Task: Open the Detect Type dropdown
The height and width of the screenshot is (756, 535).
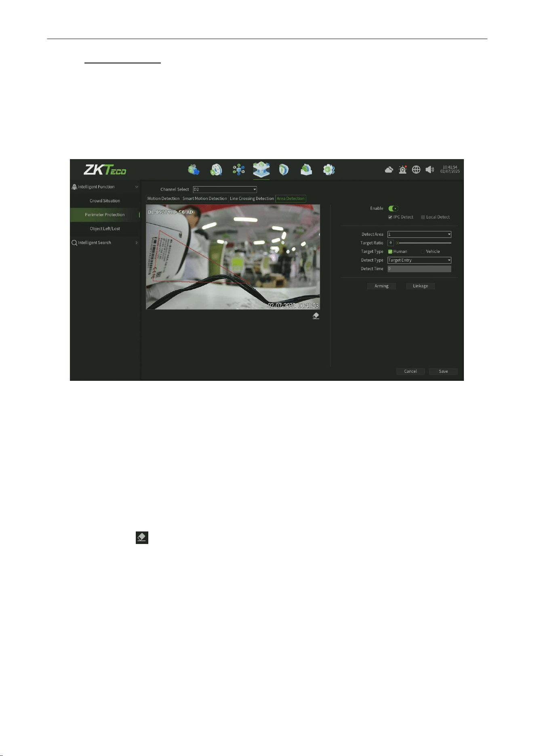Action: [x=419, y=260]
